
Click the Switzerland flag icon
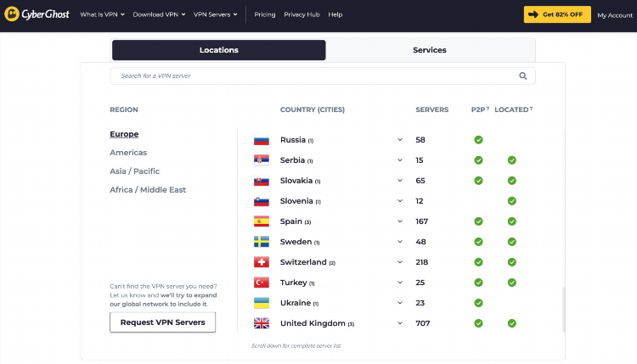point(262,262)
